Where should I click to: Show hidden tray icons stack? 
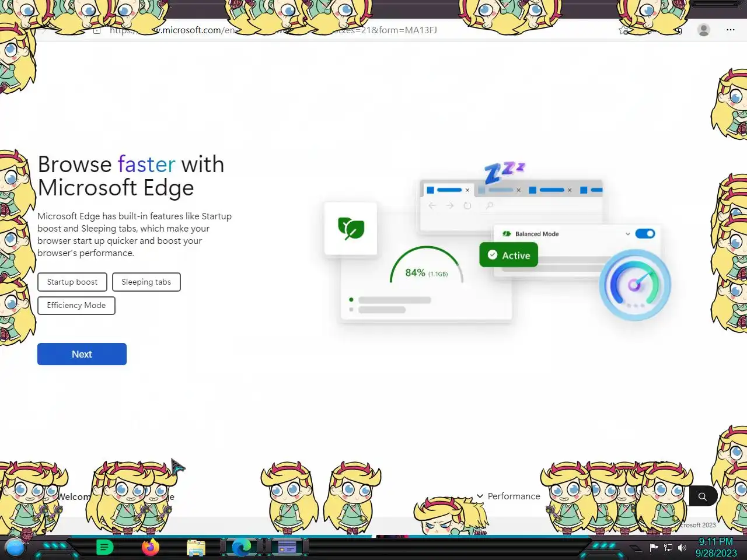[636, 548]
